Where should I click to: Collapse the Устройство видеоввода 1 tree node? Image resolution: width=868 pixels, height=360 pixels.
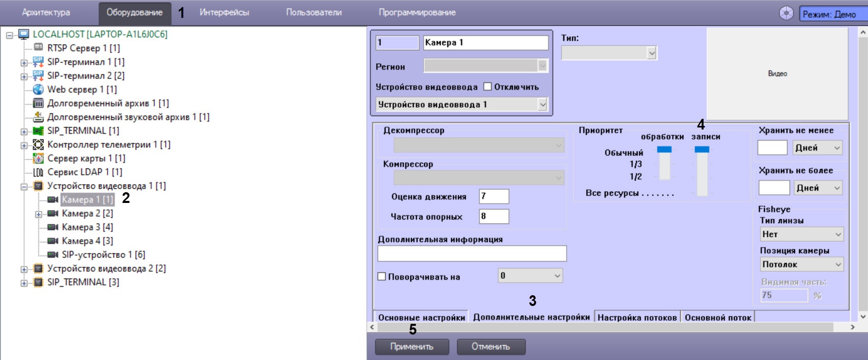[x=24, y=187]
